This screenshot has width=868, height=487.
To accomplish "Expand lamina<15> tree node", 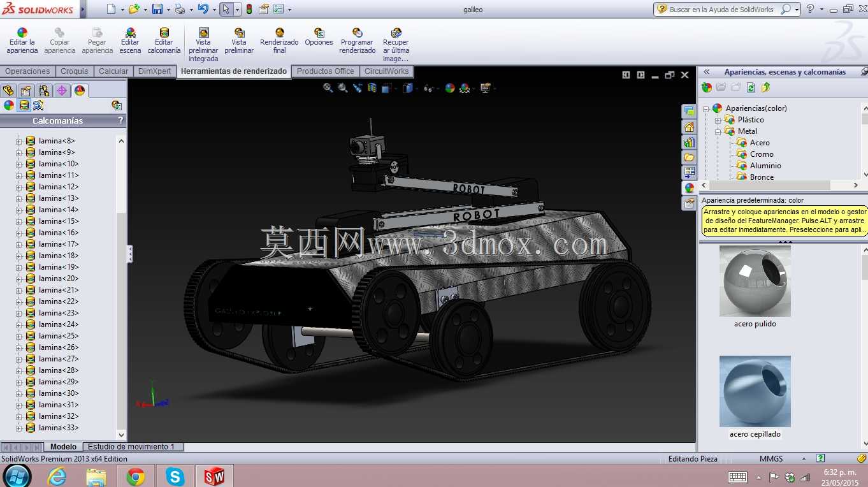I will tap(18, 221).
